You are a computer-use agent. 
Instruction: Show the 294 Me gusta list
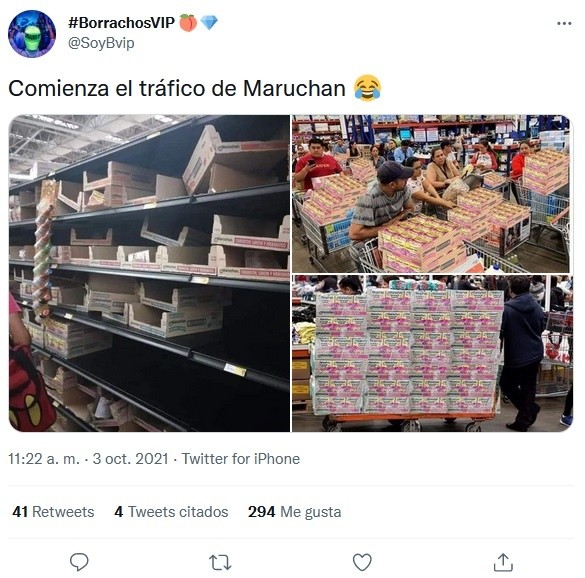294,512
